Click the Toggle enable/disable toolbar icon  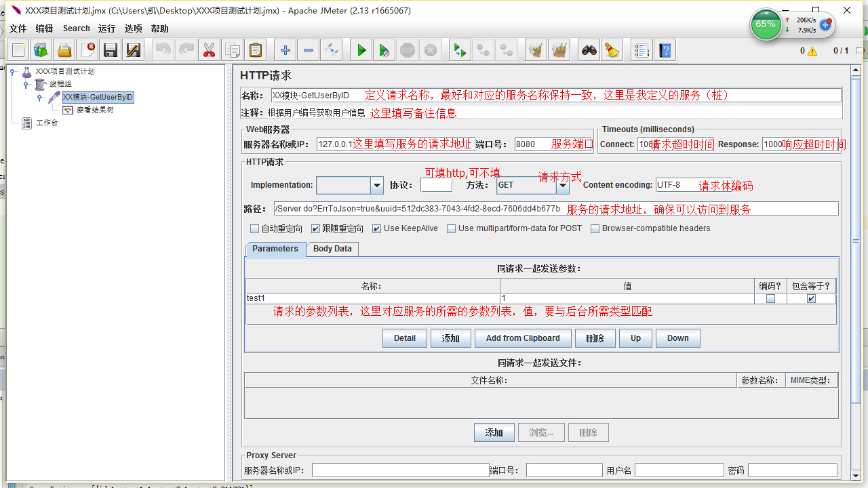coord(332,50)
